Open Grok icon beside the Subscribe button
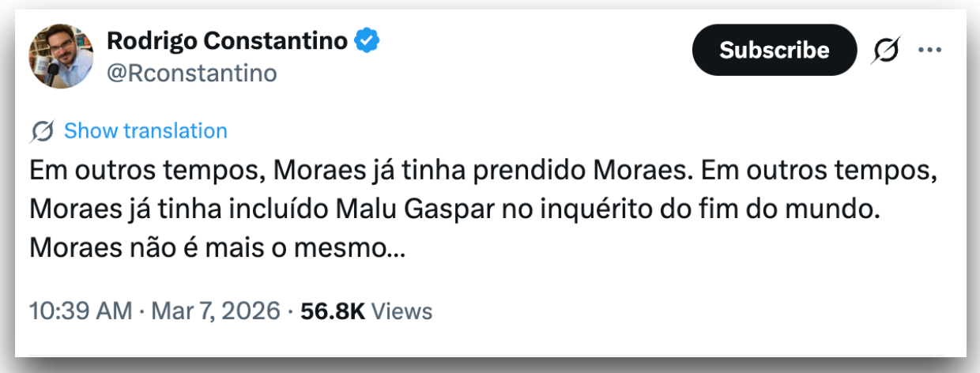Viewport: 980px width, 373px height. 885,51
